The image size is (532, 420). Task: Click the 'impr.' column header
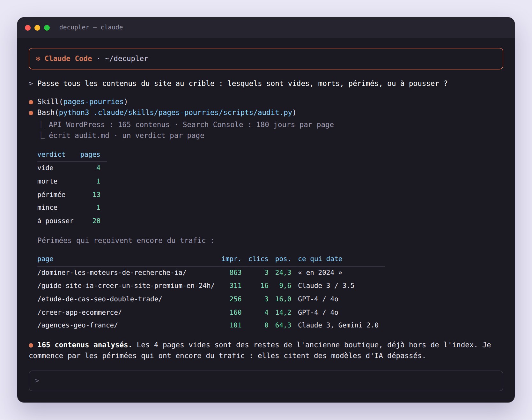pyautogui.click(x=231, y=259)
